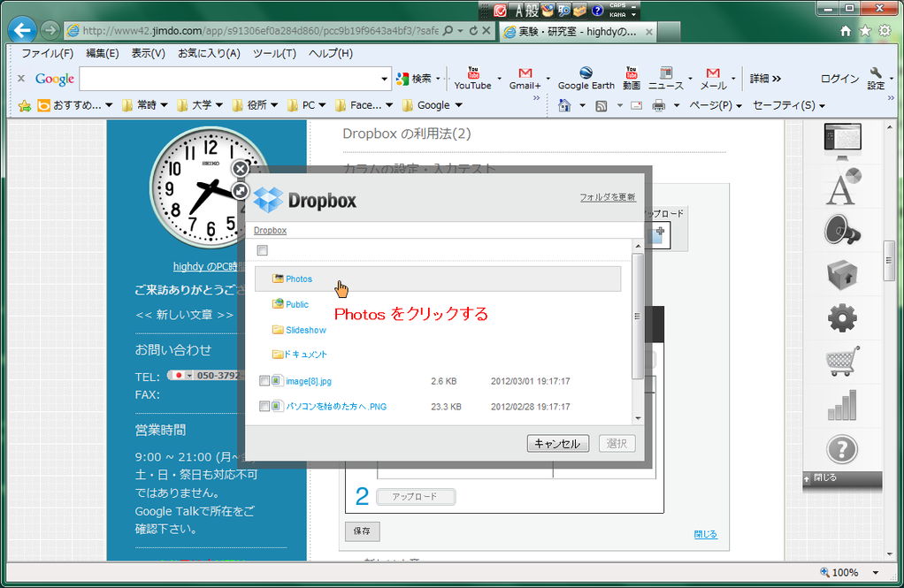
Task: Click the ニュース toolbar icon
Action: pyautogui.click(x=666, y=79)
